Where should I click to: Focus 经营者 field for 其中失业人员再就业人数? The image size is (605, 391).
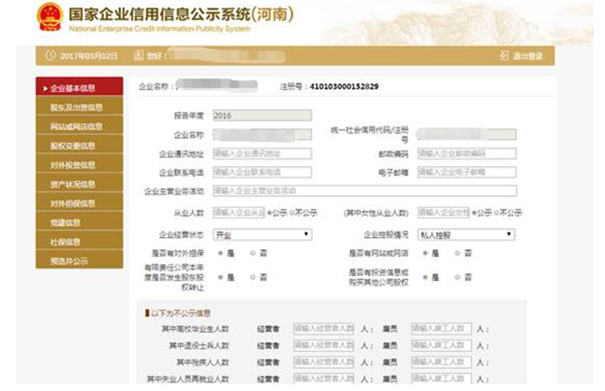[324, 379]
